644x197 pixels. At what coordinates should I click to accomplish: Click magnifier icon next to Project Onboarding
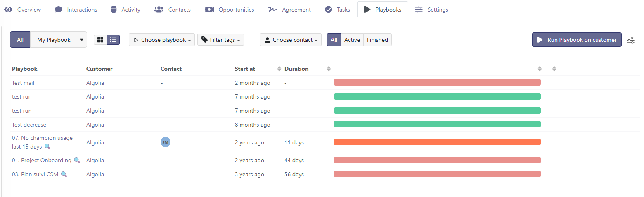pos(77,160)
